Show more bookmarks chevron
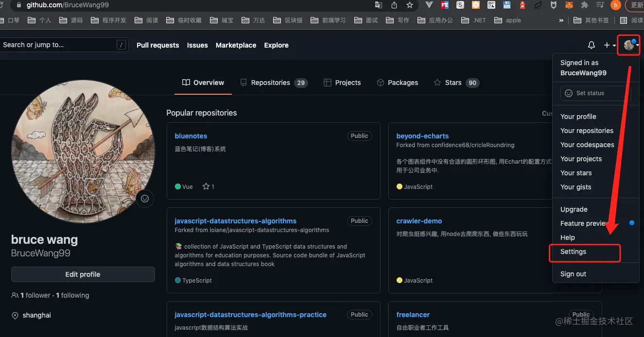Viewport: 644px width, 337px height. click(x=561, y=20)
